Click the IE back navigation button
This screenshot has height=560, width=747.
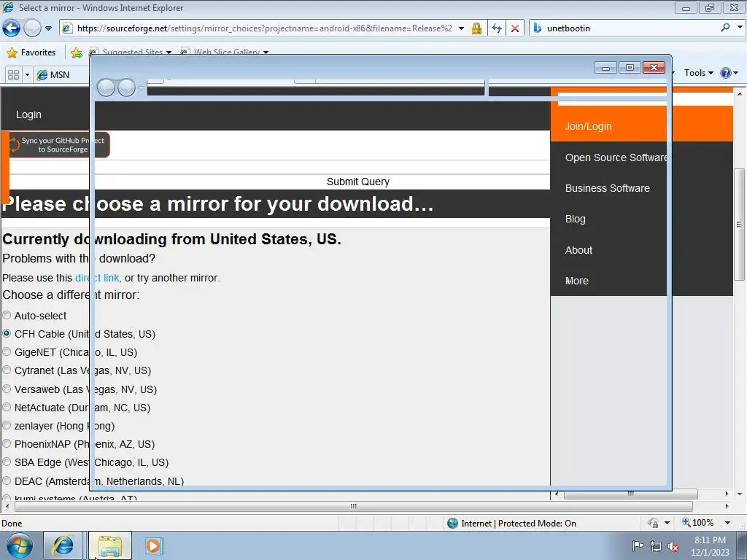coord(12,28)
